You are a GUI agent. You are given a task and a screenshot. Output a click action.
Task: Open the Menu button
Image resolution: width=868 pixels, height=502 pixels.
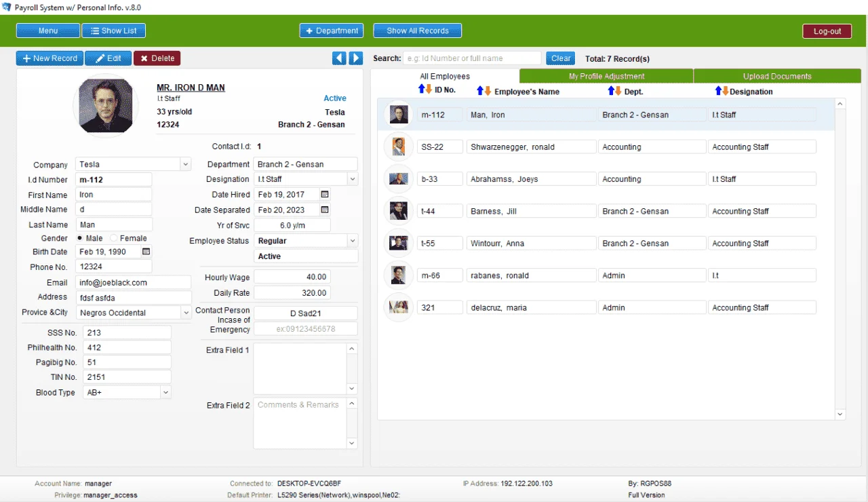(x=48, y=31)
